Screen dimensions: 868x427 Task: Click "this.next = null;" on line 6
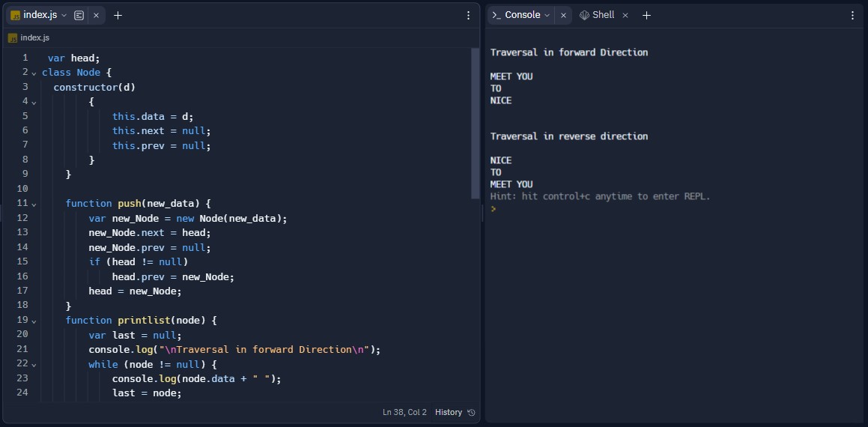(162, 130)
